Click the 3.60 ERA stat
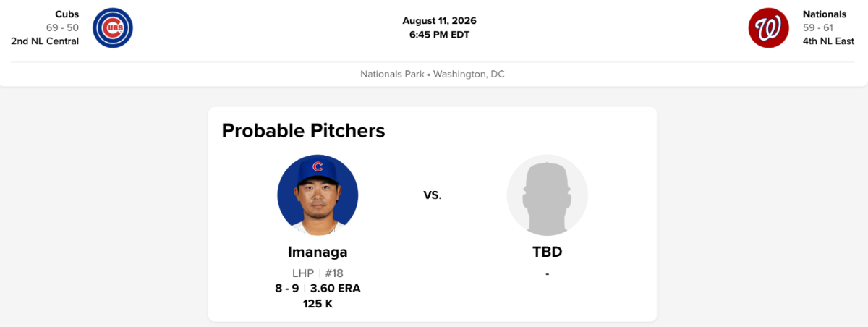The image size is (868, 327). coord(336,289)
